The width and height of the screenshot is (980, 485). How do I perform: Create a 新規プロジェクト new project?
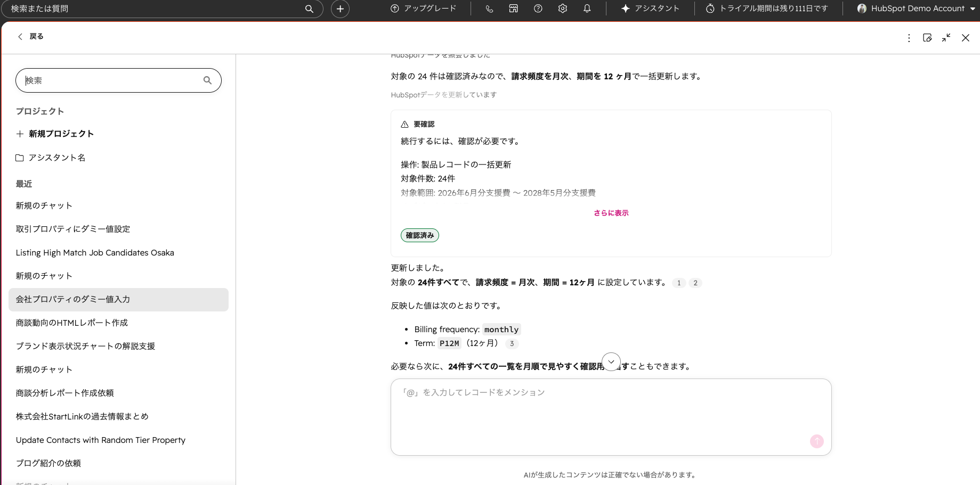point(55,134)
